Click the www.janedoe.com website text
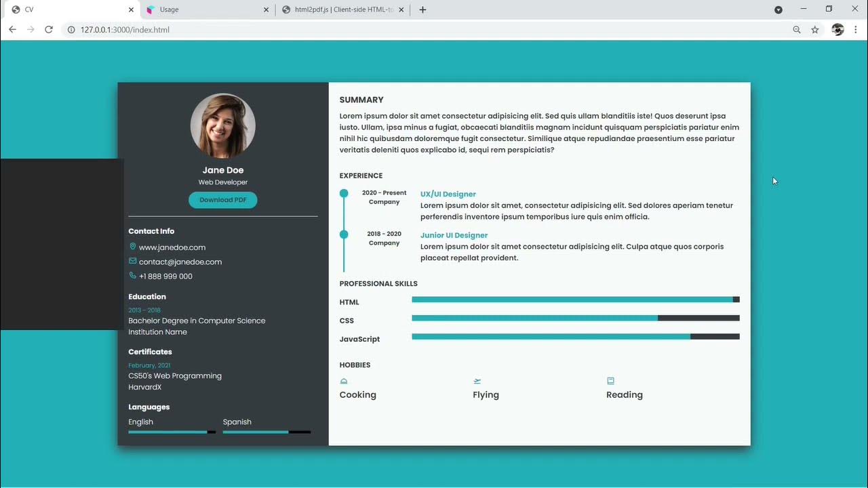This screenshot has height=488, width=868. [x=172, y=247]
